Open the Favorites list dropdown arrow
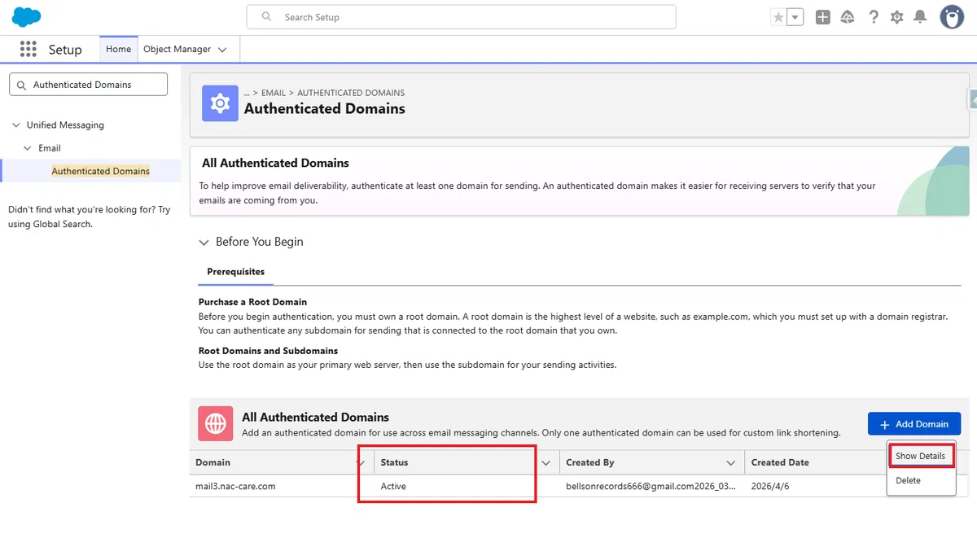This screenshot has width=977, height=560. coord(795,17)
